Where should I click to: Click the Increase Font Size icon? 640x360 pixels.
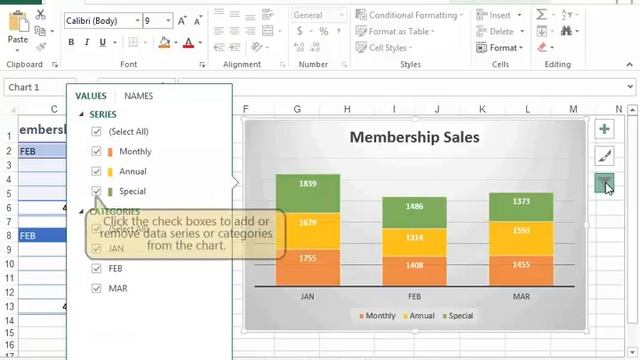pos(182,20)
